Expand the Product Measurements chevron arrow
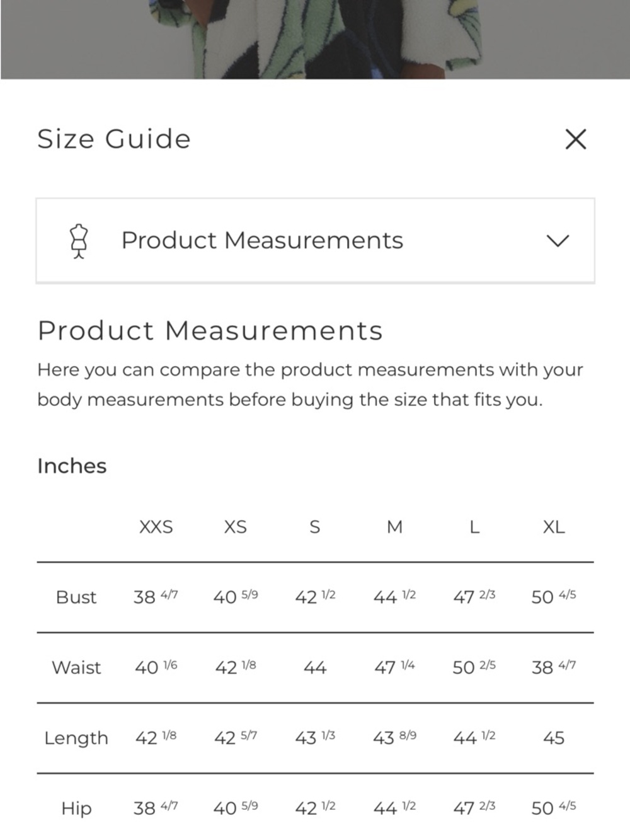The height and width of the screenshot is (840, 630). [558, 241]
